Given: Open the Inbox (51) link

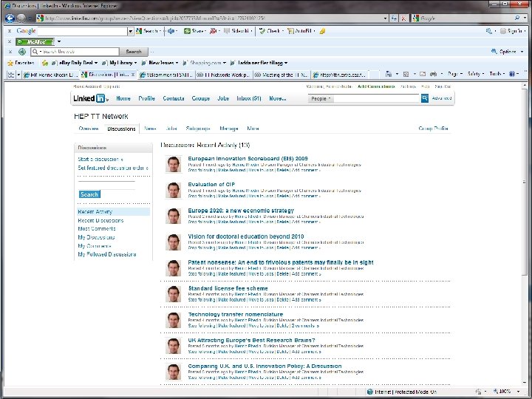Looking at the screenshot, I should [249, 98].
